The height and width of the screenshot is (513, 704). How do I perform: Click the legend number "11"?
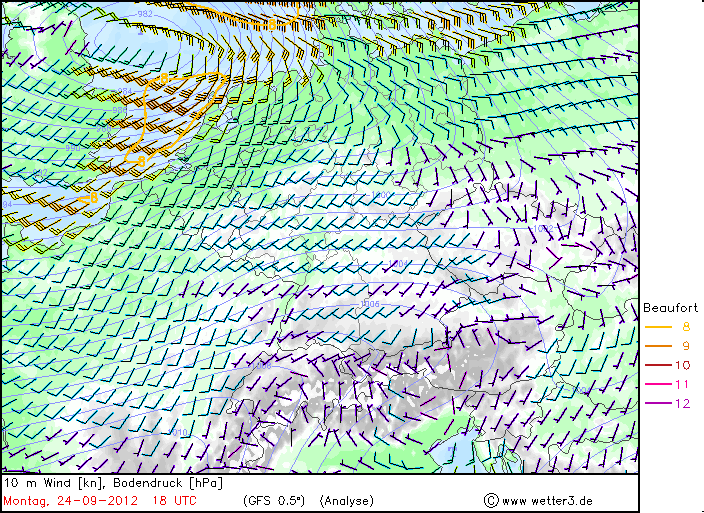click(x=682, y=384)
